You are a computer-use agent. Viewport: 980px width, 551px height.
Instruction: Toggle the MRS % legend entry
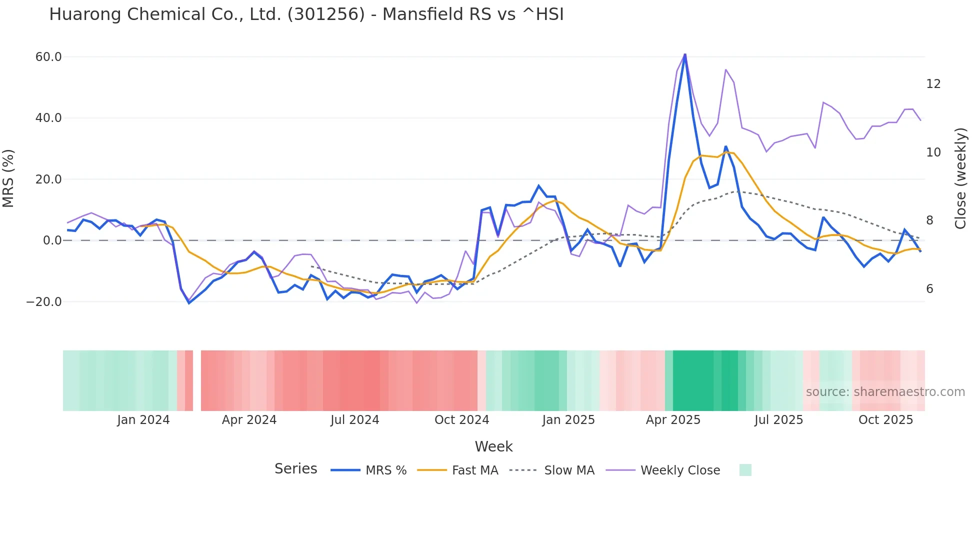(368, 470)
